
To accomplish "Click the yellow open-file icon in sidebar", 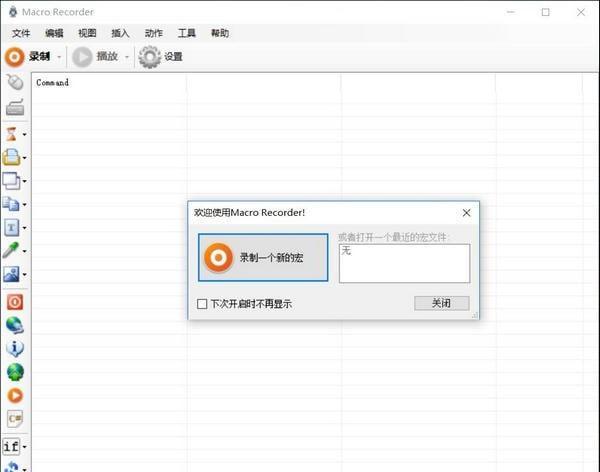I will tap(11, 157).
